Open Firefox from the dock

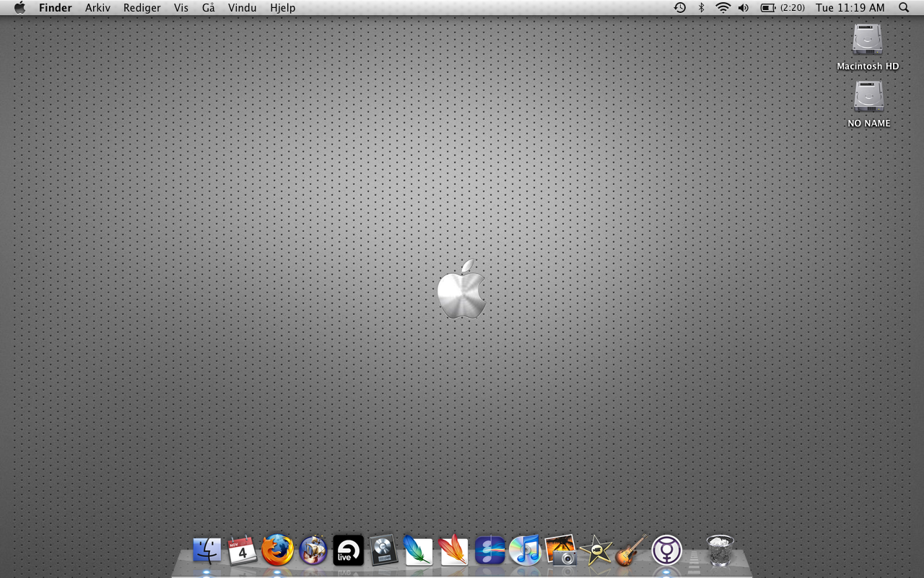coord(277,551)
